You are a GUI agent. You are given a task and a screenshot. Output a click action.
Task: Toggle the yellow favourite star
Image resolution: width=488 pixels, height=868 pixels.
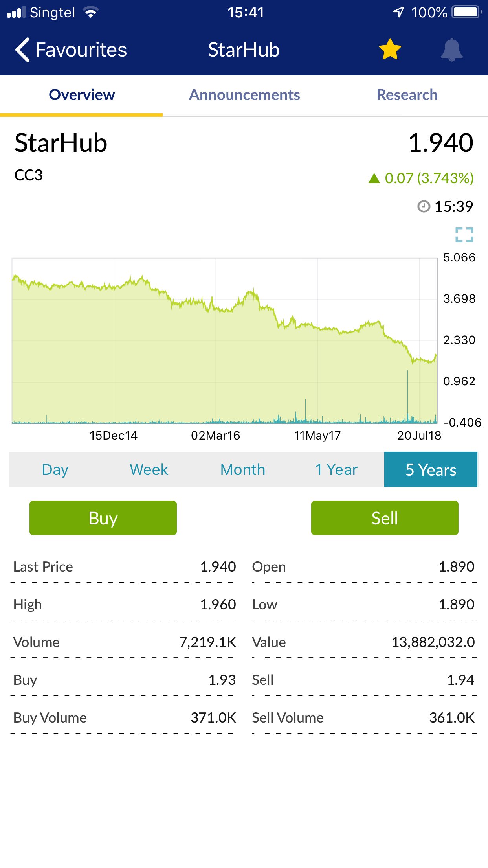pos(390,50)
